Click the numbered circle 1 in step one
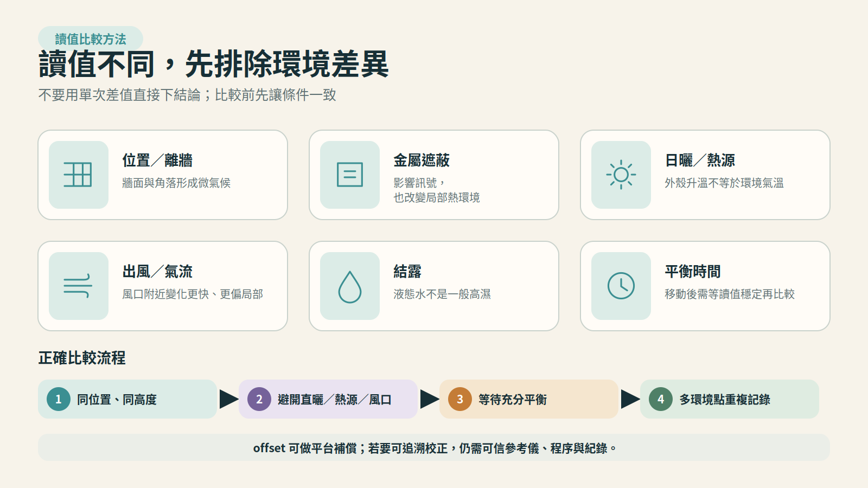Image resolution: width=868 pixels, height=488 pixels. (59, 399)
